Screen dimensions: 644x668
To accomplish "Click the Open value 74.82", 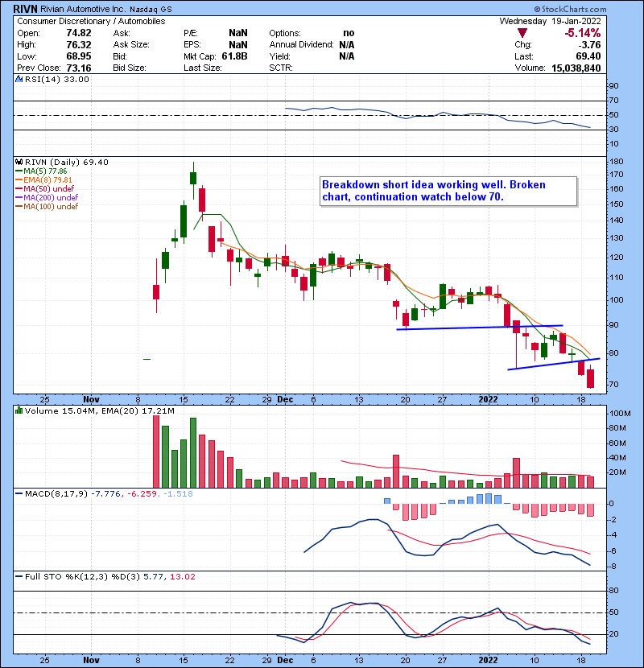I will [x=79, y=33].
